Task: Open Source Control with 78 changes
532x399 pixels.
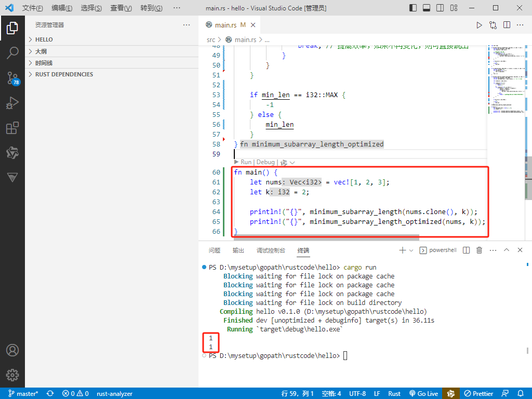Action: 12,78
